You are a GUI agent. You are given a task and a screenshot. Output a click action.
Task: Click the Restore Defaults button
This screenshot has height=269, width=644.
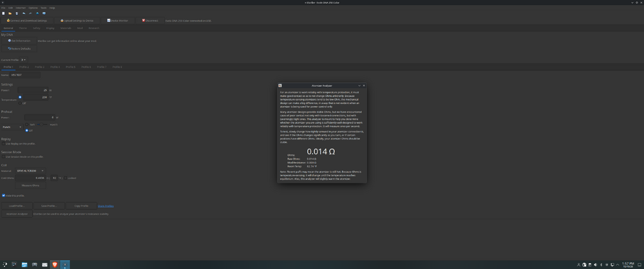pyautogui.click(x=19, y=48)
